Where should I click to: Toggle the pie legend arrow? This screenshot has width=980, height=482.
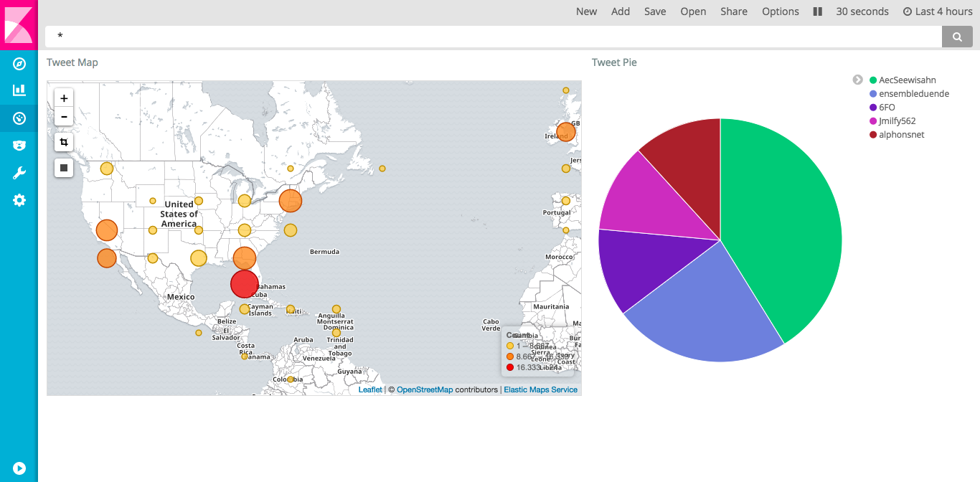(857, 80)
